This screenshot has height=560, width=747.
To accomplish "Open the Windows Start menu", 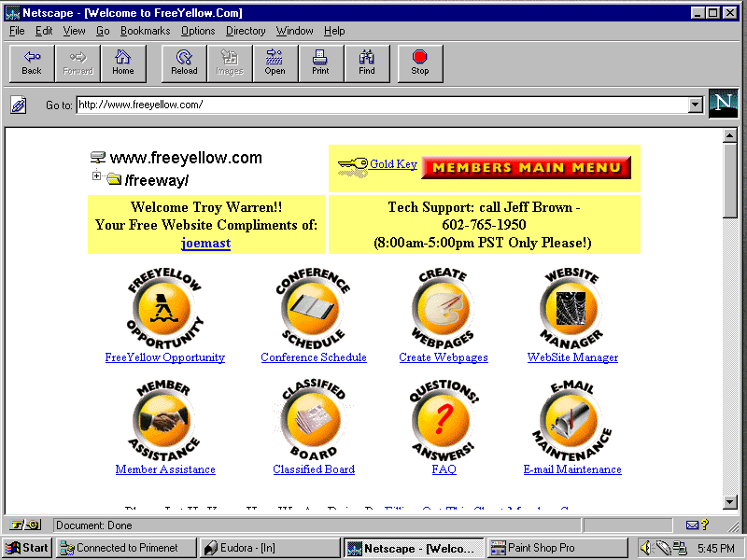I will tap(27, 548).
